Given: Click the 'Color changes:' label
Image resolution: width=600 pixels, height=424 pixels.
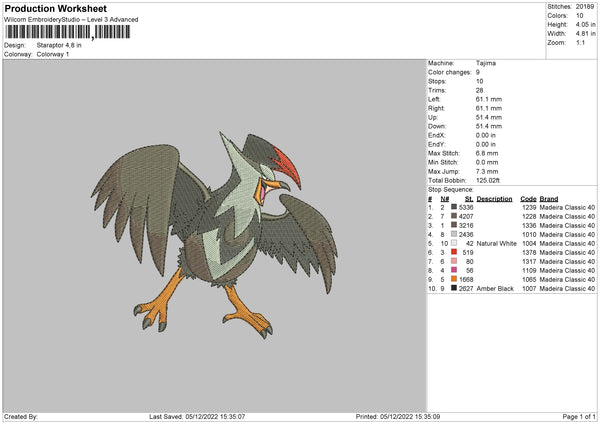Looking at the screenshot, I should click(x=449, y=72).
